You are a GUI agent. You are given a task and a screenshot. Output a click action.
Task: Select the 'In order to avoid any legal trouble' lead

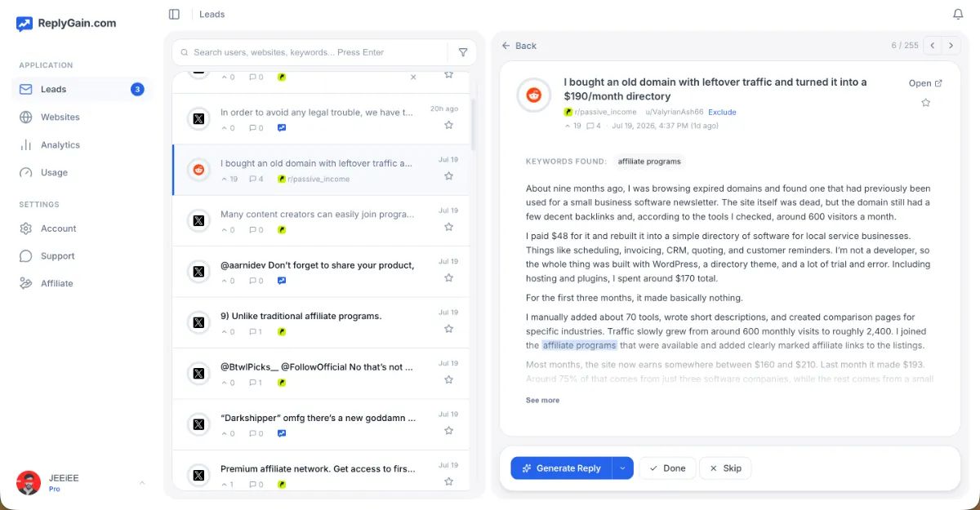(321, 119)
